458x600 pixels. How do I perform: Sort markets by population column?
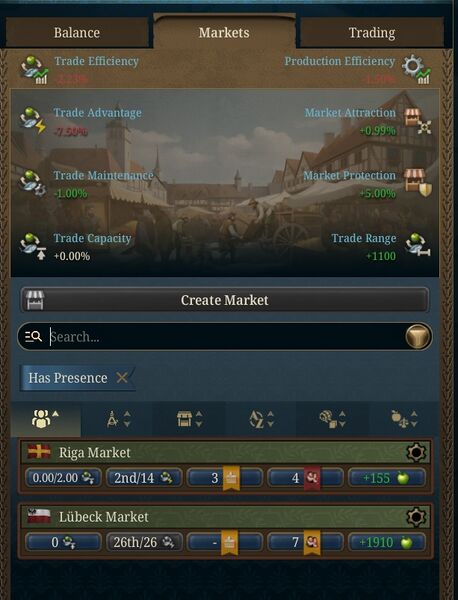click(46, 419)
